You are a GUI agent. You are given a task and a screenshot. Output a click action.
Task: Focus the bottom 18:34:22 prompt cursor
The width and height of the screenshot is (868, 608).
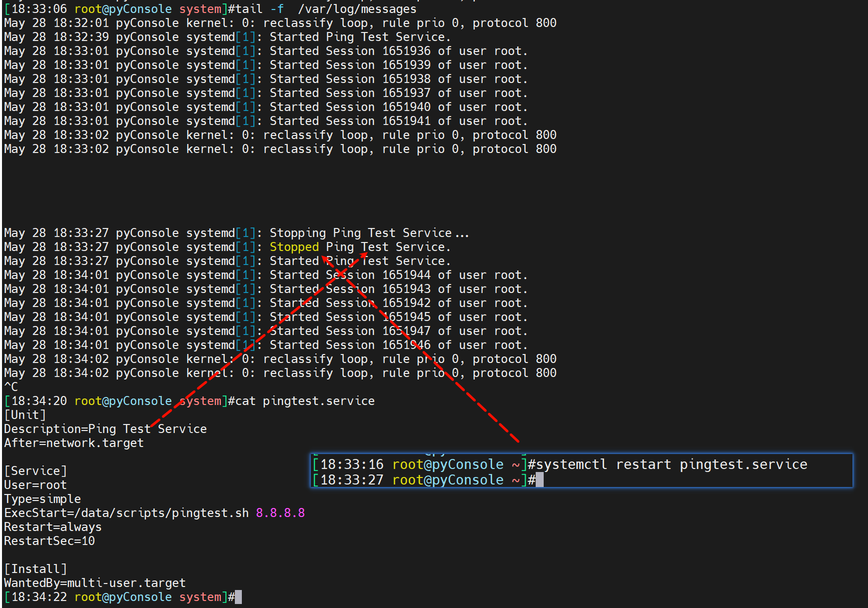(238, 597)
